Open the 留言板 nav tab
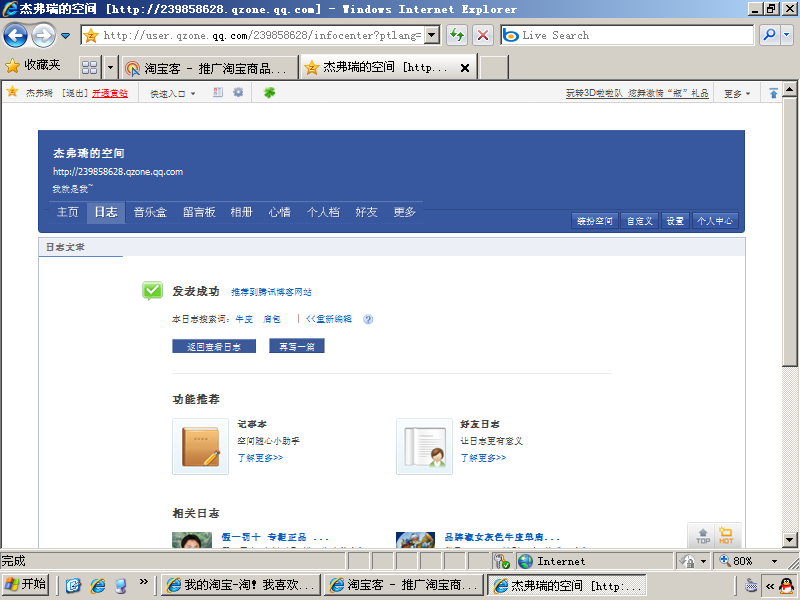 click(x=199, y=212)
